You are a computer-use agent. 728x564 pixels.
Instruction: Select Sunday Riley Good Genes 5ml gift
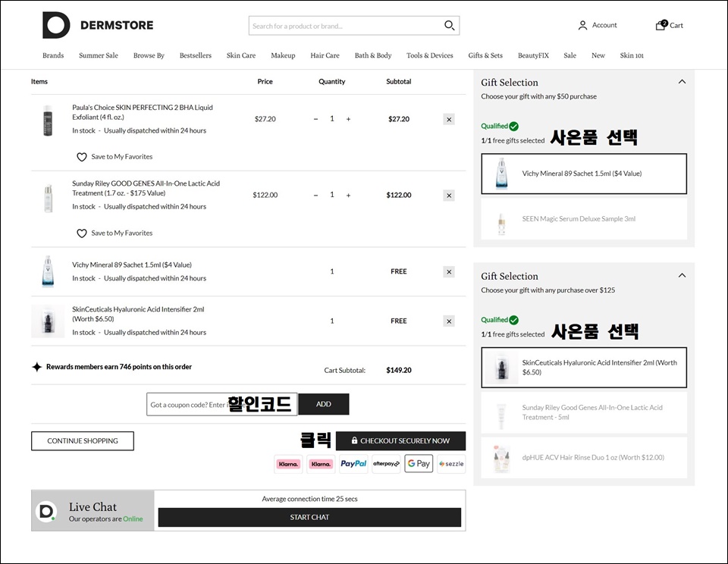point(584,412)
